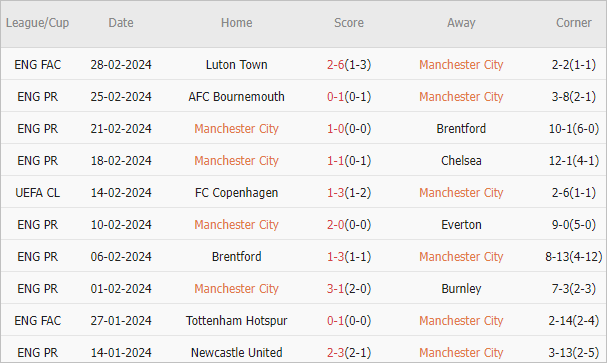
Task: Open the 2-6 score versus Luton Town
Action: point(335,65)
